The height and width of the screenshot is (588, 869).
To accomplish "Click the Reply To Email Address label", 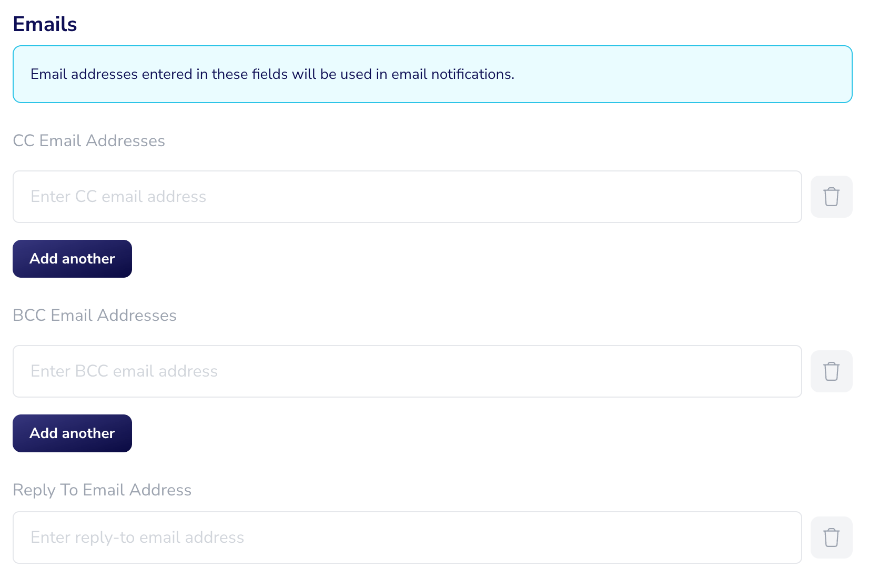I will point(102,490).
